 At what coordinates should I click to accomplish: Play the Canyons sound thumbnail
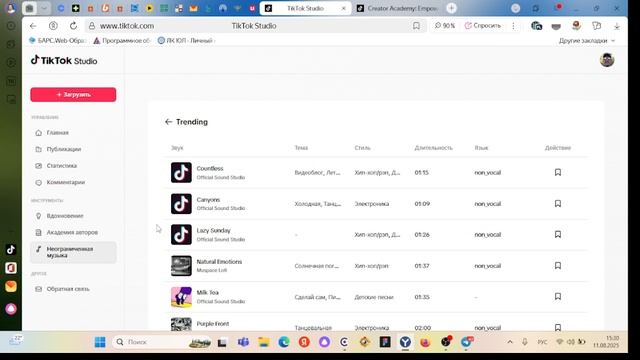[181, 203]
